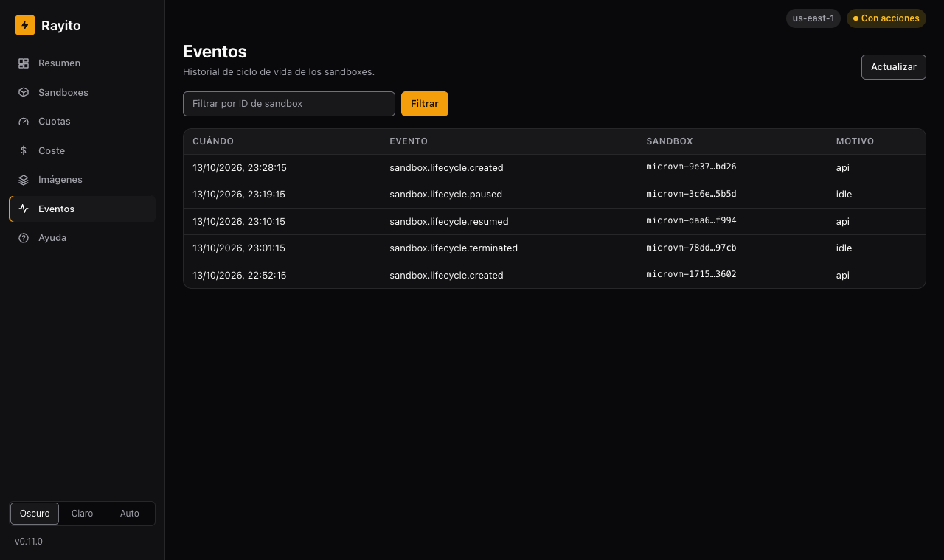Click timestamp 13/10/2026, 22:52:15

click(x=240, y=276)
